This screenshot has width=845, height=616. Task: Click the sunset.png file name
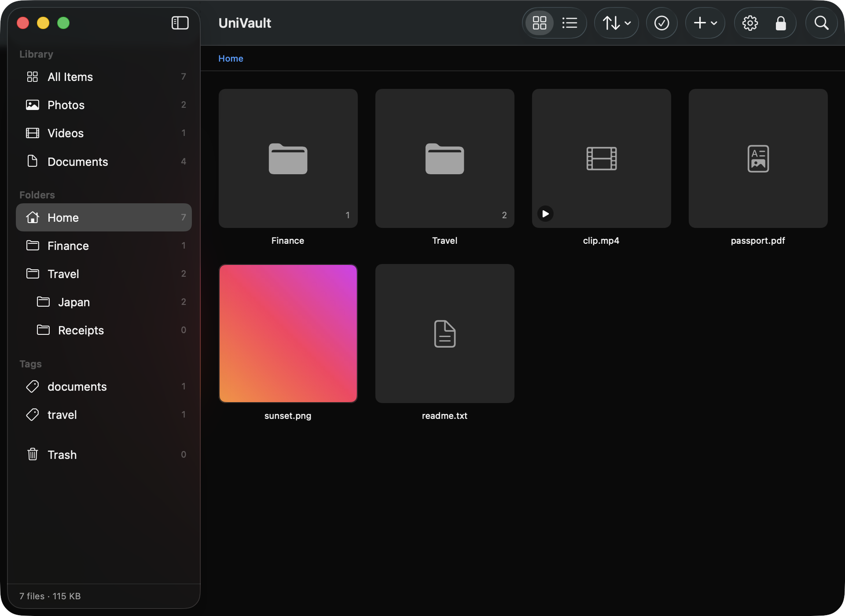pos(288,416)
